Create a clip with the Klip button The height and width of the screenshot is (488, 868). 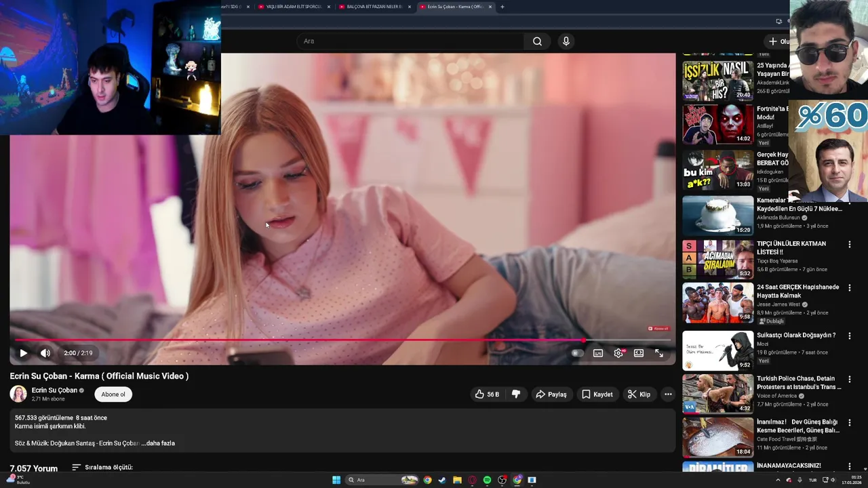(x=639, y=394)
